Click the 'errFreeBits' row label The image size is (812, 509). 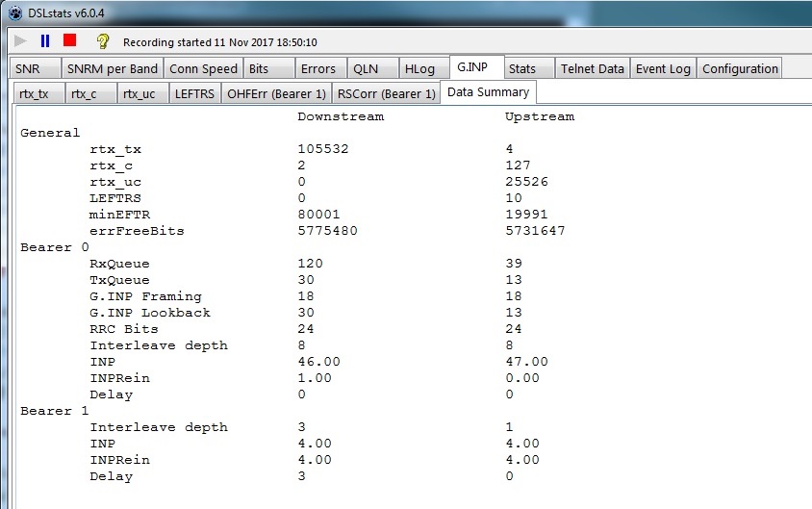pyautogui.click(x=137, y=231)
